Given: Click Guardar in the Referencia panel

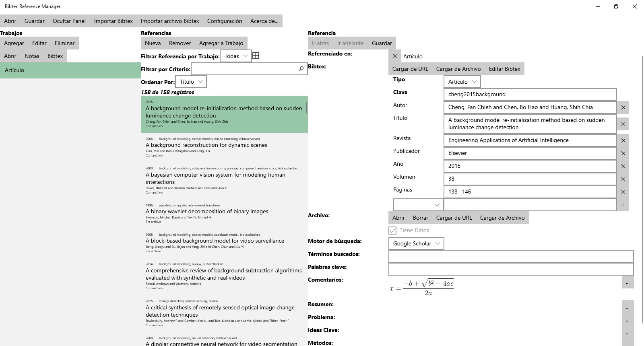Looking at the screenshot, I should [x=382, y=43].
